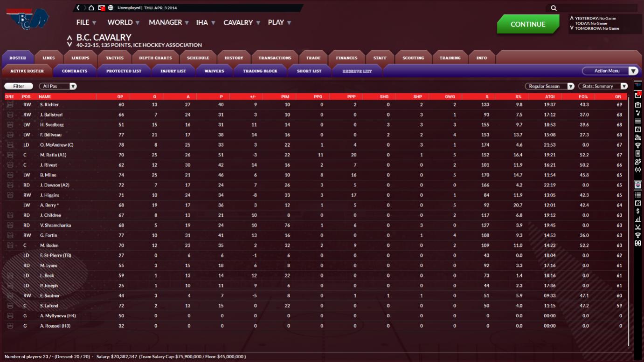Toggle dressed jersey for S. Richler

click(x=10, y=105)
